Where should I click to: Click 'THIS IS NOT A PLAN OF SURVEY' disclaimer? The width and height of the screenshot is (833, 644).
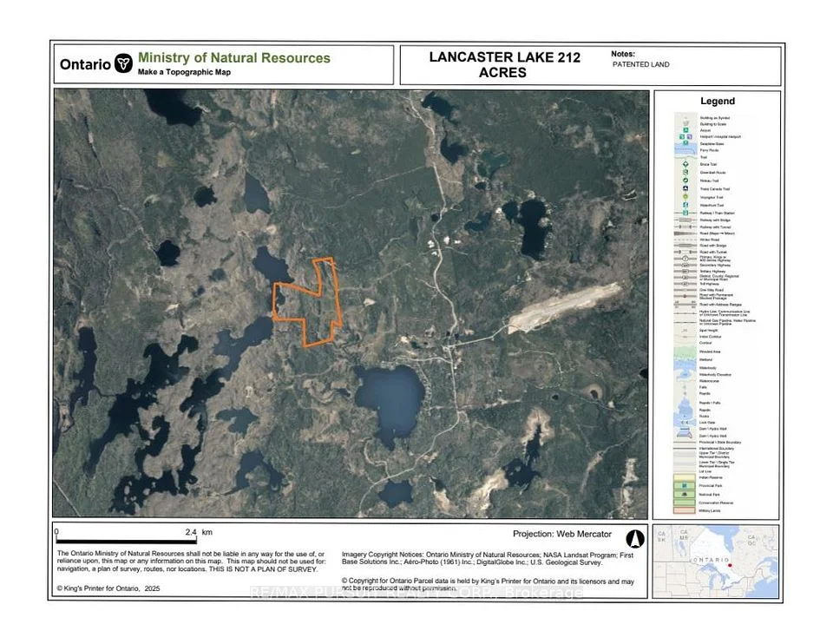pyautogui.click(x=264, y=569)
